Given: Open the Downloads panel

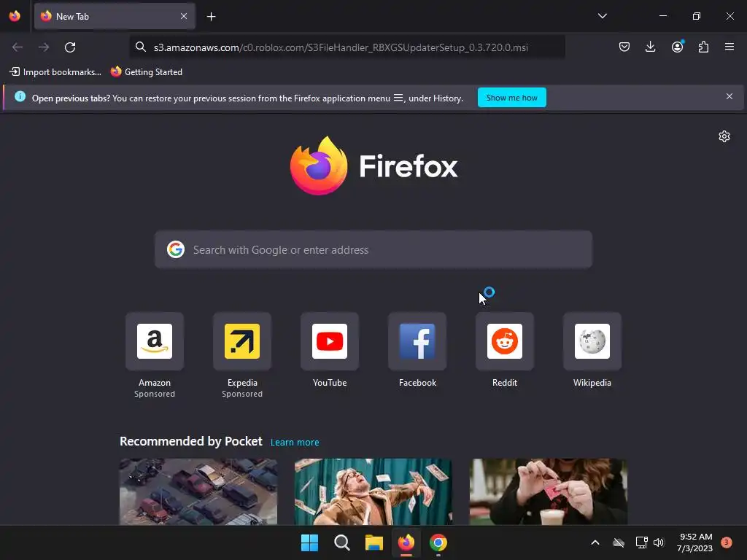Looking at the screenshot, I should [650, 47].
